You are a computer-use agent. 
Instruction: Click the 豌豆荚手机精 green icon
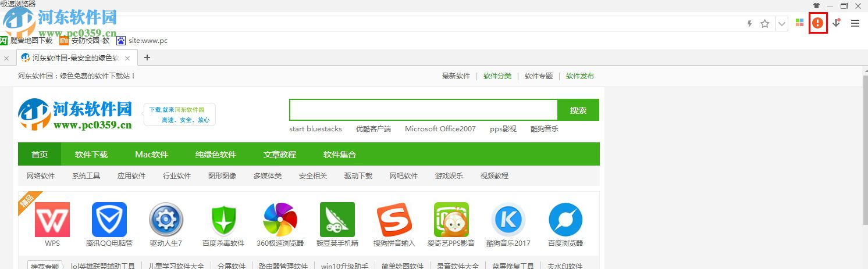pyautogui.click(x=337, y=220)
